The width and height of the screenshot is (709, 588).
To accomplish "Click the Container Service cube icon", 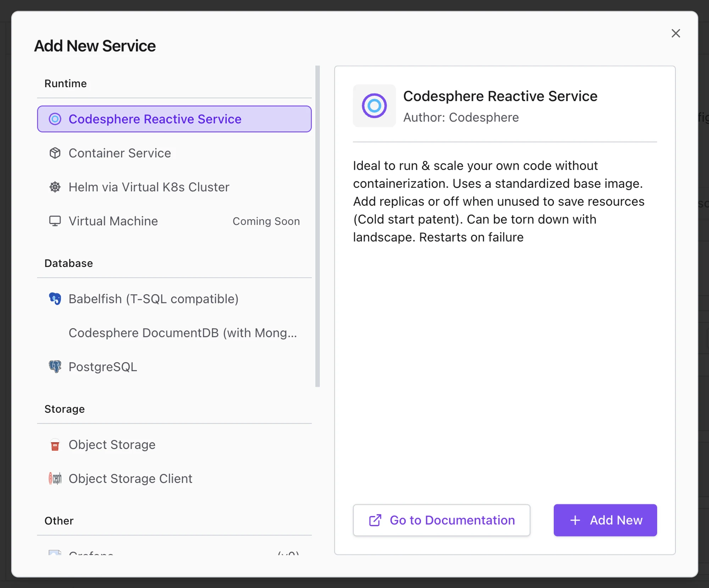I will [55, 153].
